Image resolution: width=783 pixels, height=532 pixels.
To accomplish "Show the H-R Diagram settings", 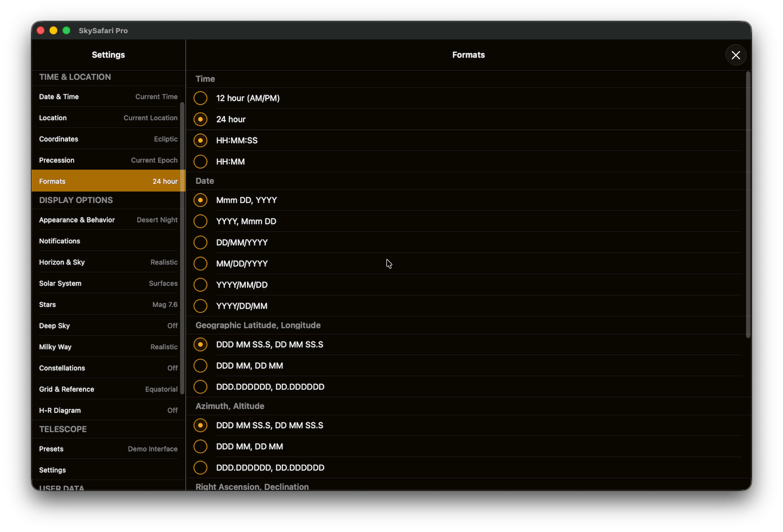I will 108,411.
